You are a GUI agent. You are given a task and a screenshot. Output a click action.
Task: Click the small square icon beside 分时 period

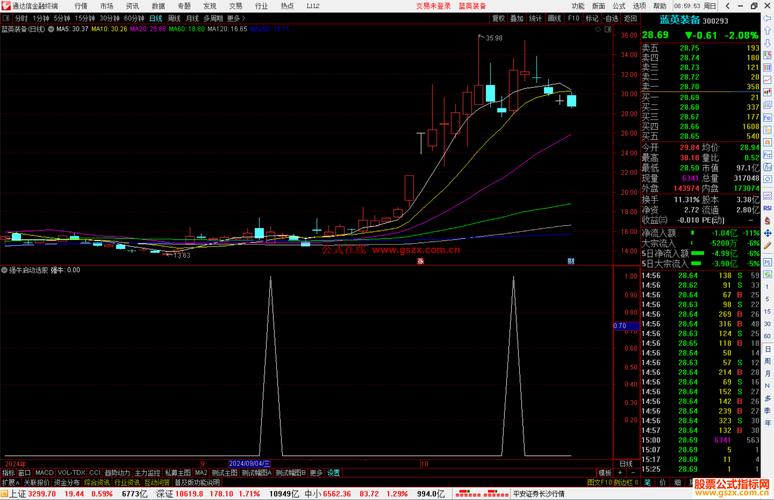point(7,18)
